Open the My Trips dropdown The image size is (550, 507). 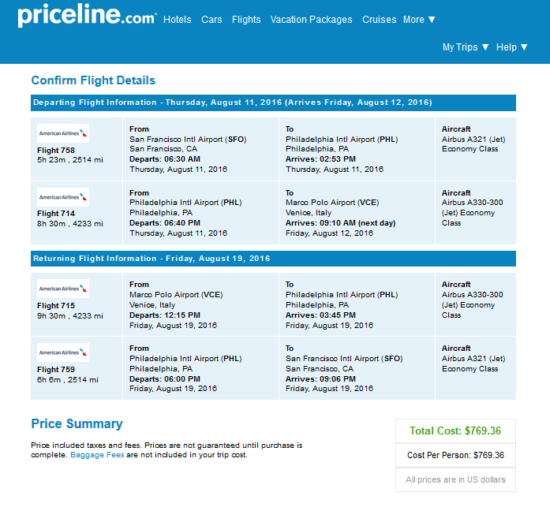(465, 47)
